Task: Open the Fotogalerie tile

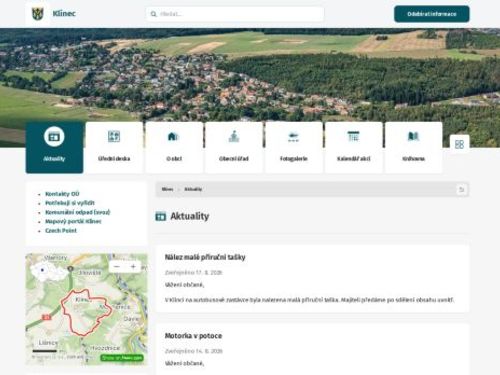Action: [x=294, y=147]
